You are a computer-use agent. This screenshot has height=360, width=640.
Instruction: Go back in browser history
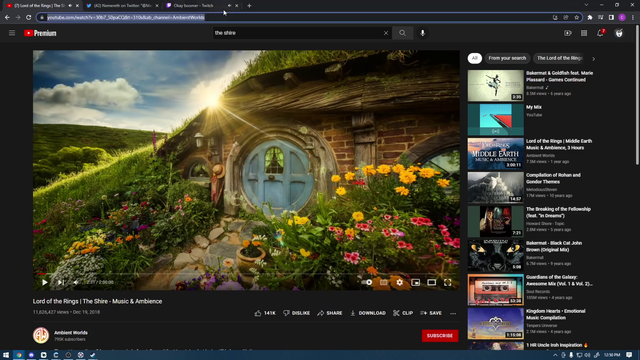coord(7,17)
